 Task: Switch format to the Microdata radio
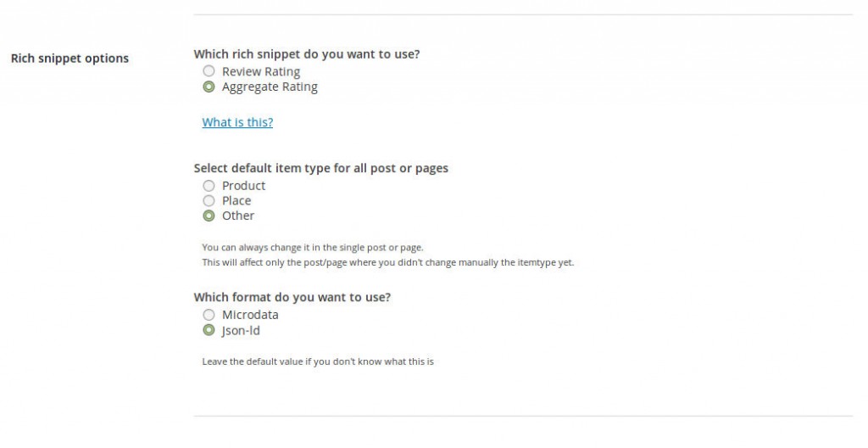(x=209, y=315)
